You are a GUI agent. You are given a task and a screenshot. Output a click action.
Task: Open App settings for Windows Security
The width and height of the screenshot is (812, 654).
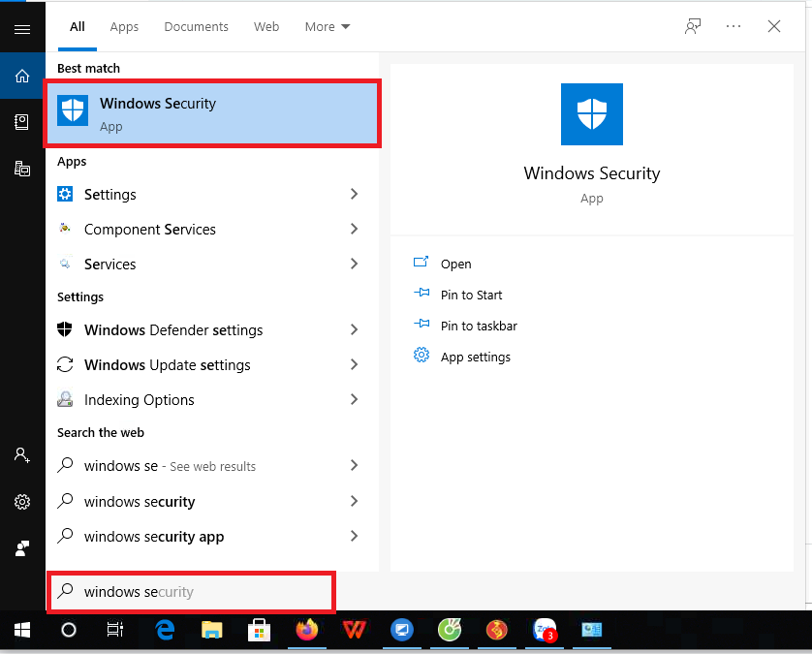476,357
